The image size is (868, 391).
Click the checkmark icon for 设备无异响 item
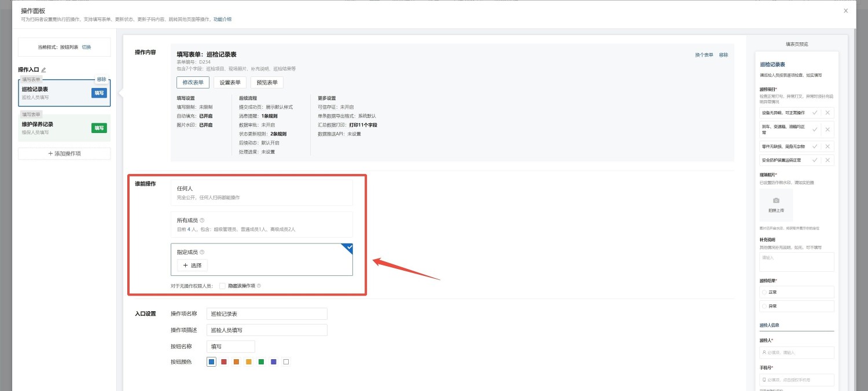tap(815, 113)
